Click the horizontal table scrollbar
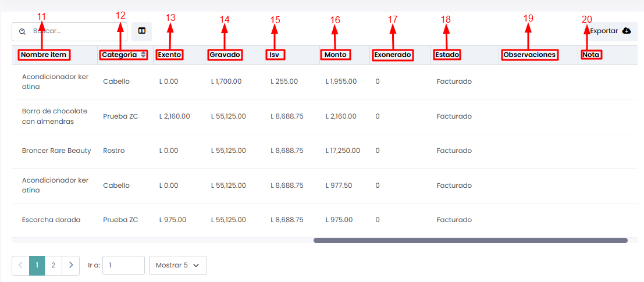Screen dimensions: 644x282 [x=470, y=240]
